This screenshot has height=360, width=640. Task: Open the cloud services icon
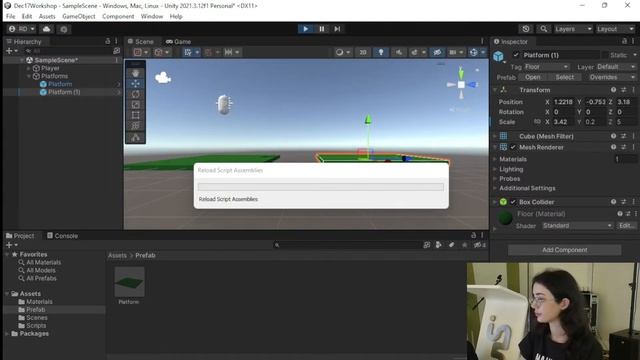pos(47,29)
